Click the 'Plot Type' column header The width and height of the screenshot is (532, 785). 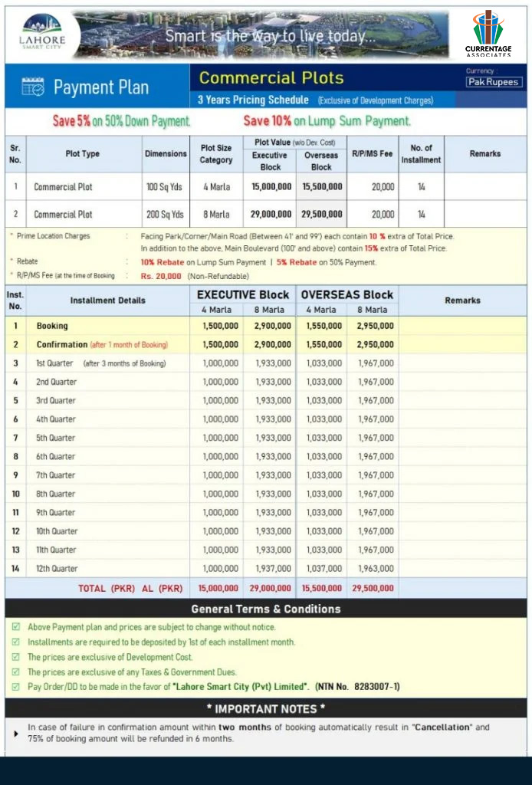point(83,153)
